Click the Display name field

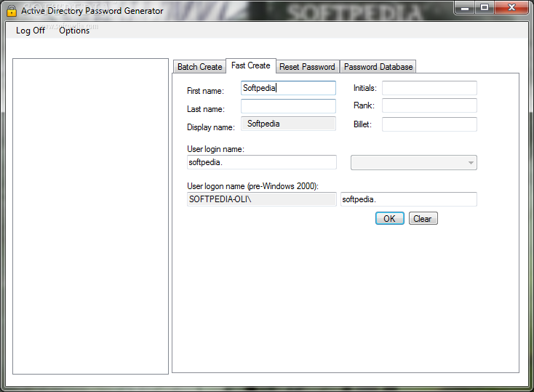(288, 124)
